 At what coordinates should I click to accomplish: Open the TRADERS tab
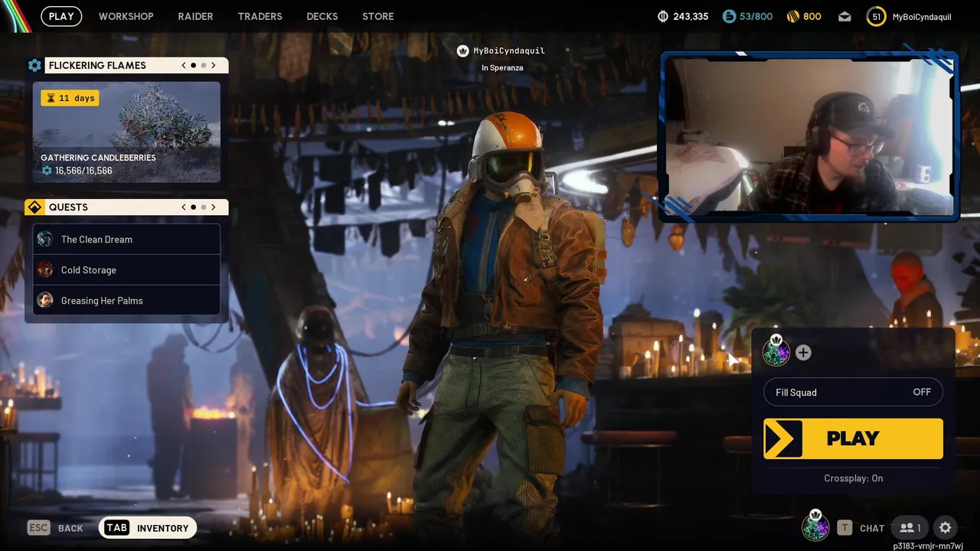click(260, 16)
